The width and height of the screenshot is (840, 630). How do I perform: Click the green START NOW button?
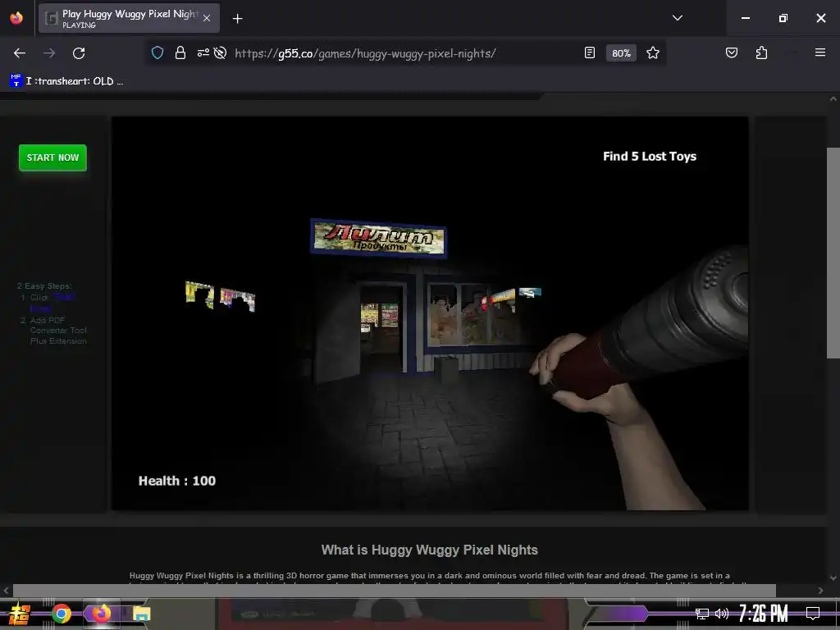pos(52,157)
